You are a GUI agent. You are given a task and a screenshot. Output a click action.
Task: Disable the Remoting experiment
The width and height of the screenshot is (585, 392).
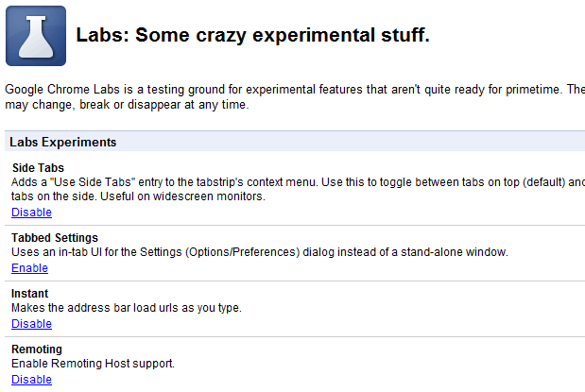[31, 380]
